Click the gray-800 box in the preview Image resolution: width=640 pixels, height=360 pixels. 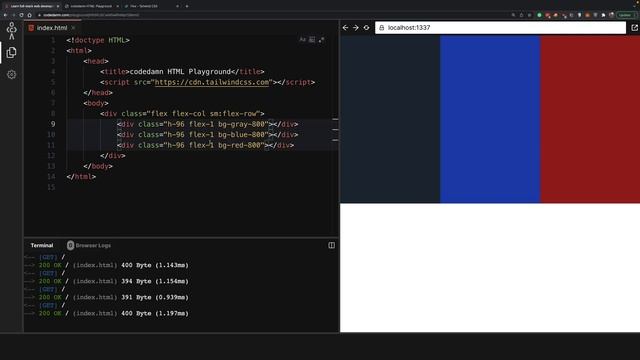click(x=390, y=119)
